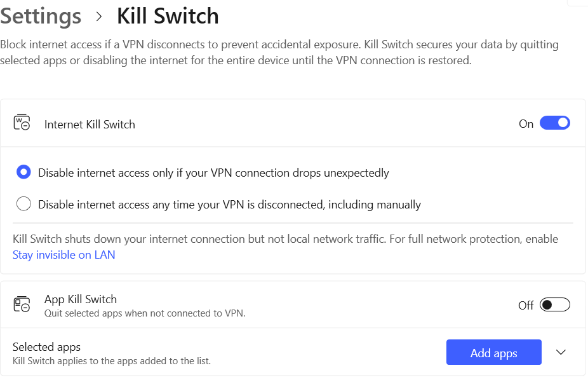
Task: Click the App Kill Switch heading text
Action: (x=81, y=299)
